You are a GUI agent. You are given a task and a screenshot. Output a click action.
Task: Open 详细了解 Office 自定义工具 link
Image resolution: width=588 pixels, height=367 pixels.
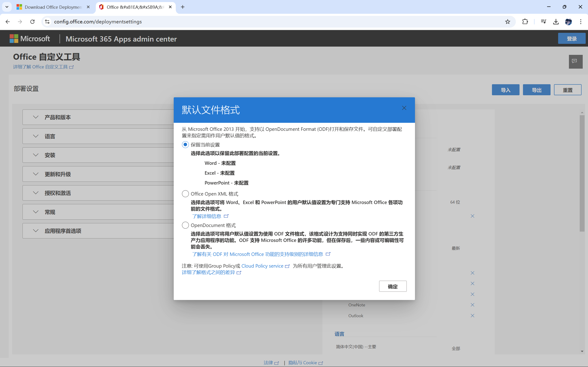coord(43,67)
